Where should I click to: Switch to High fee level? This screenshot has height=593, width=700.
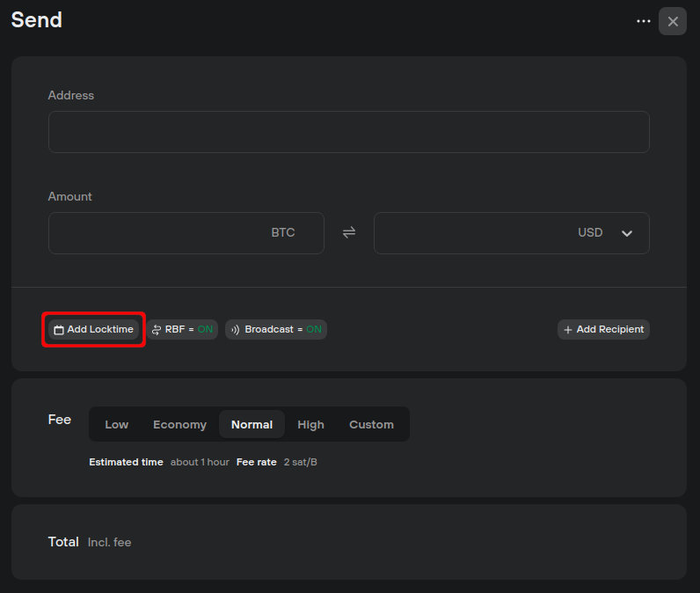[310, 424]
